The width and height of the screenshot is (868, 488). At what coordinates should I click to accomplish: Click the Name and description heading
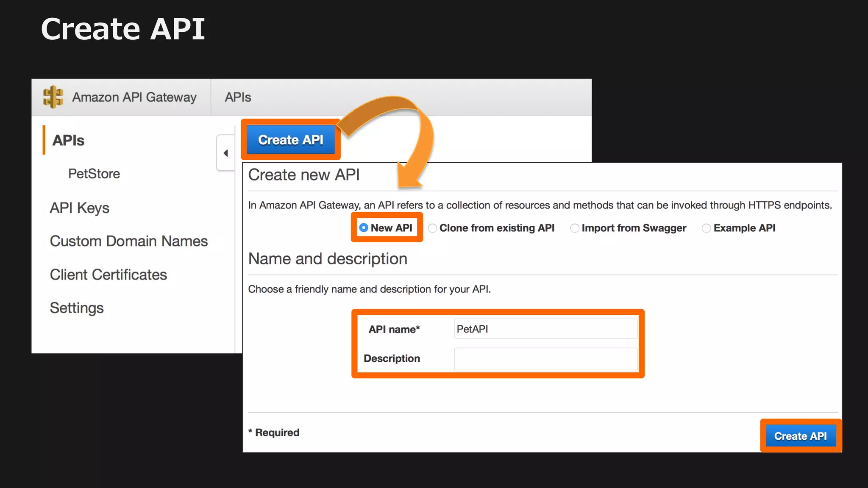click(328, 259)
